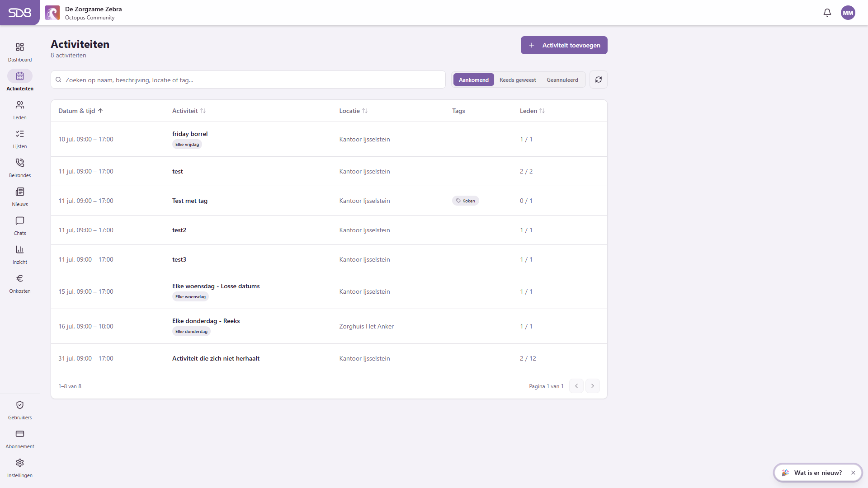Open Gebruikers shield icon

coord(20,405)
